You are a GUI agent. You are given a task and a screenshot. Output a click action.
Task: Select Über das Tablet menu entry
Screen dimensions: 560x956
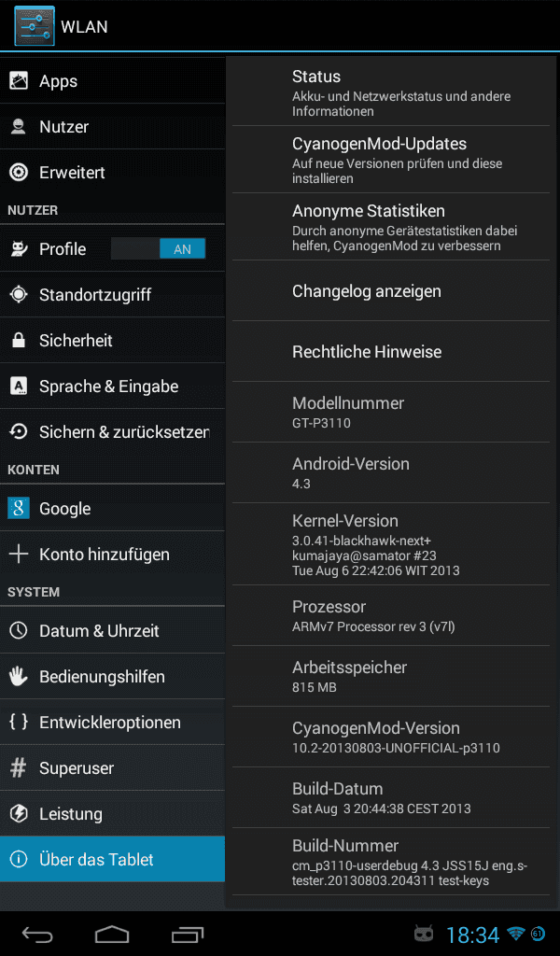tap(112, 859)
